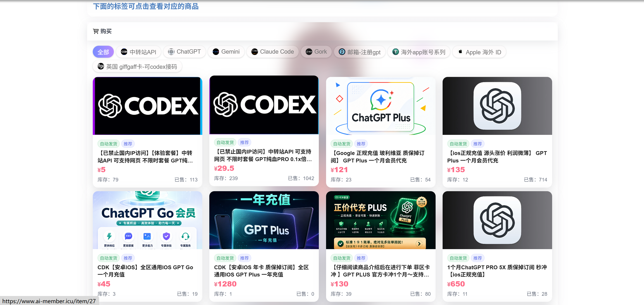Click the 已售：113 sold count
The image size is (644, 305).
[186, 180]
